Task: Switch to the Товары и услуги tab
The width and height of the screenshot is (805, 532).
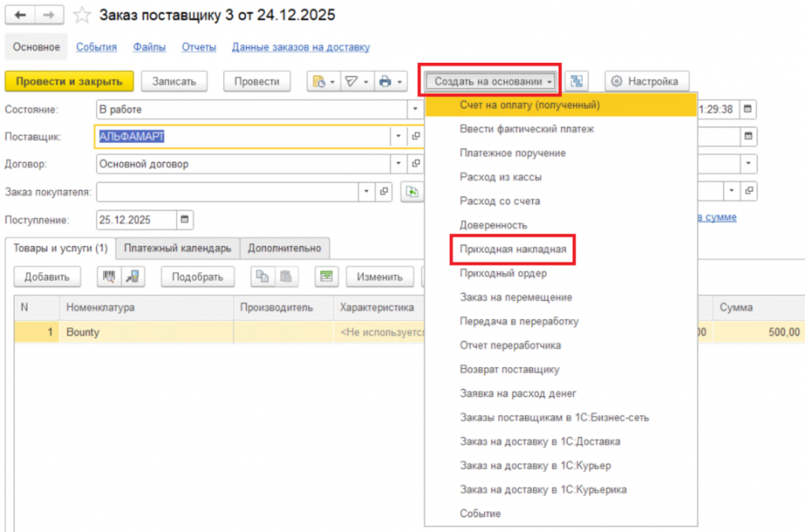Action: tap(61, 248)
